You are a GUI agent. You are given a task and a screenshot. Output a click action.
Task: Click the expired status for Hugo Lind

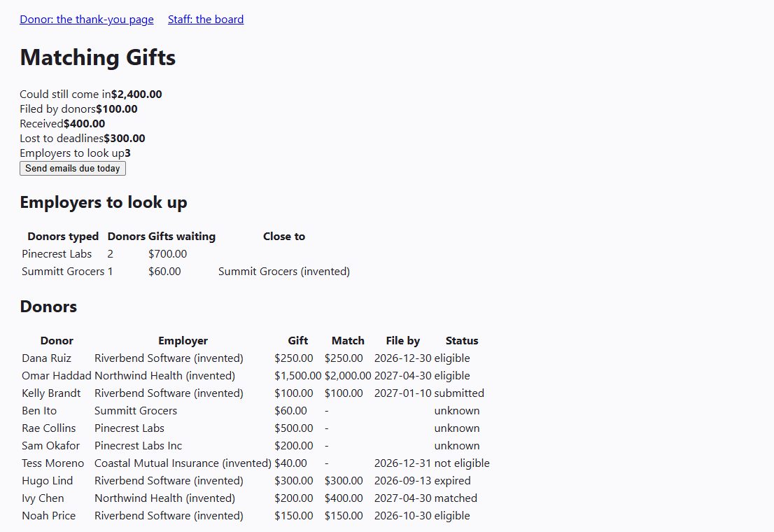(453, 481)
